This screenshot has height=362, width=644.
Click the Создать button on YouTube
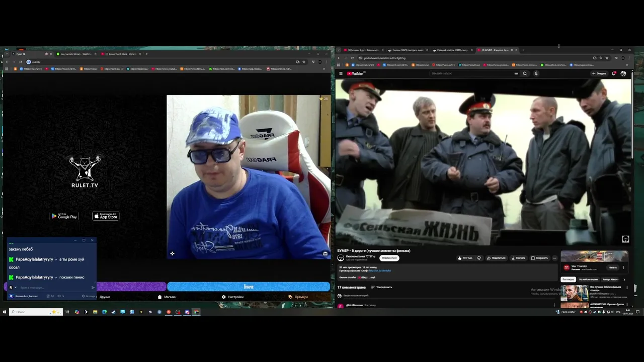[x=599, y=73]
